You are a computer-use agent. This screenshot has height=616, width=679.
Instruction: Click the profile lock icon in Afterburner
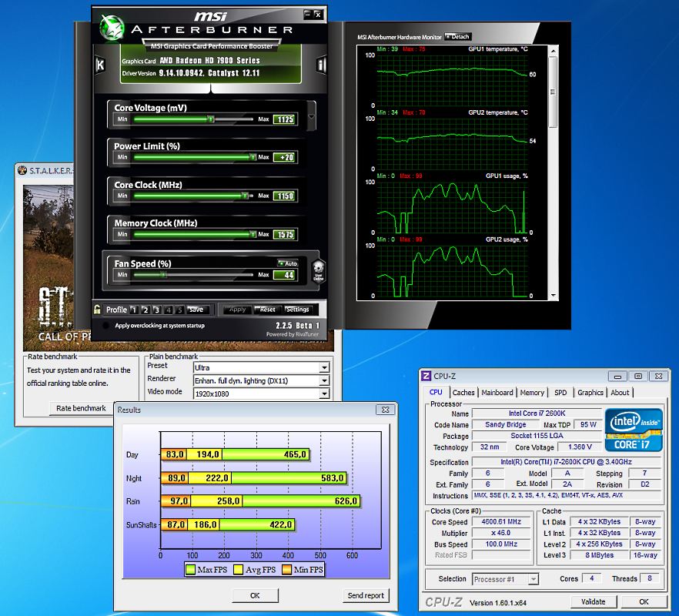click(98, 310)
